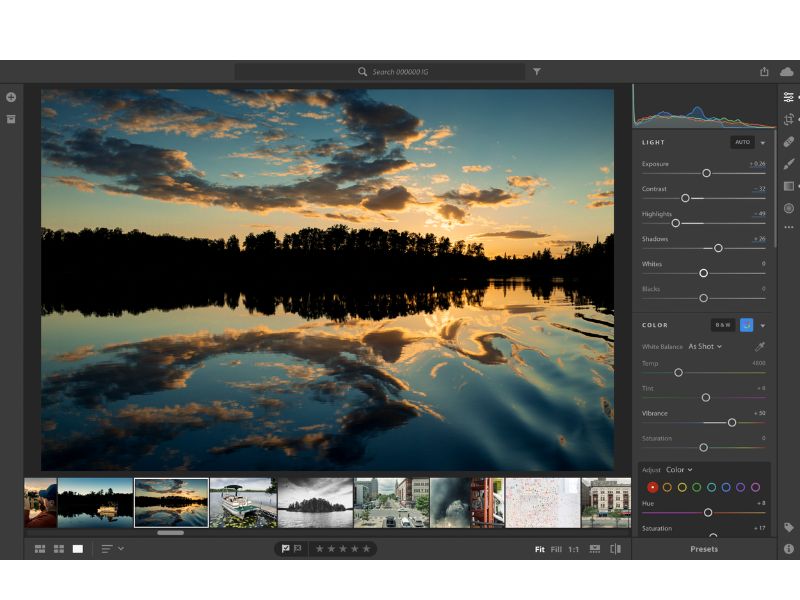800x600 pixels.
Task: Choose the Radial Gradient tool
Action: click(789, 208)
